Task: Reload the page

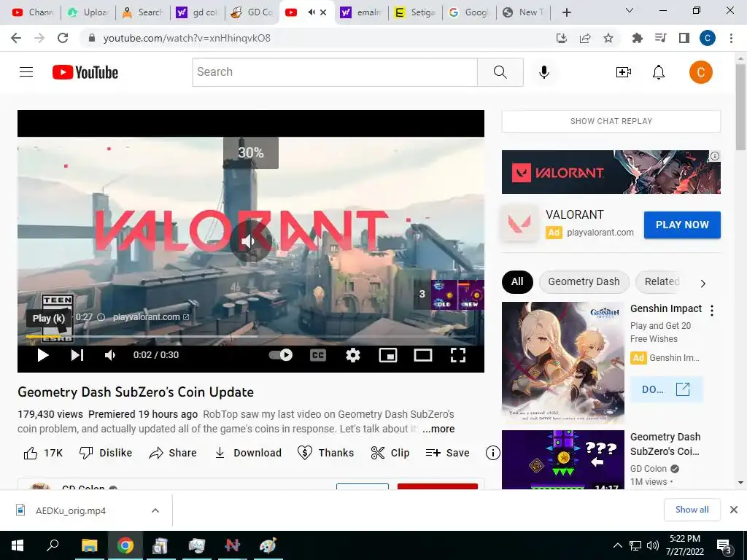Action: point(63,38)
